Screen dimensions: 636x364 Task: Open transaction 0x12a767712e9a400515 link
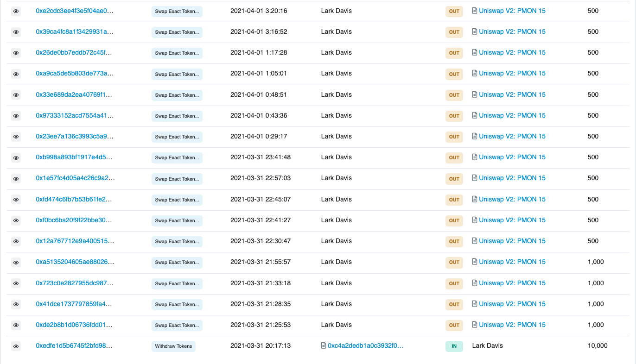pyautogui.click(x=75, y=241)
